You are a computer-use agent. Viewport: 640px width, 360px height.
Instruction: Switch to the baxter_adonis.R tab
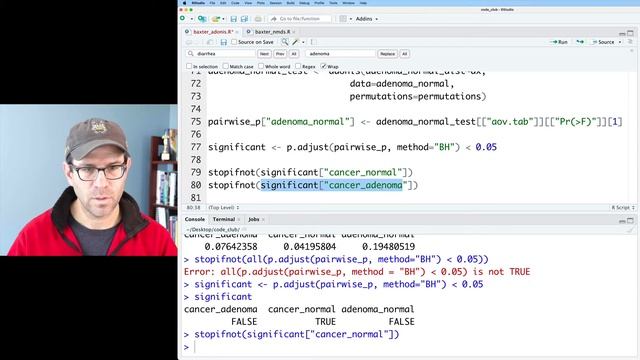213,31
